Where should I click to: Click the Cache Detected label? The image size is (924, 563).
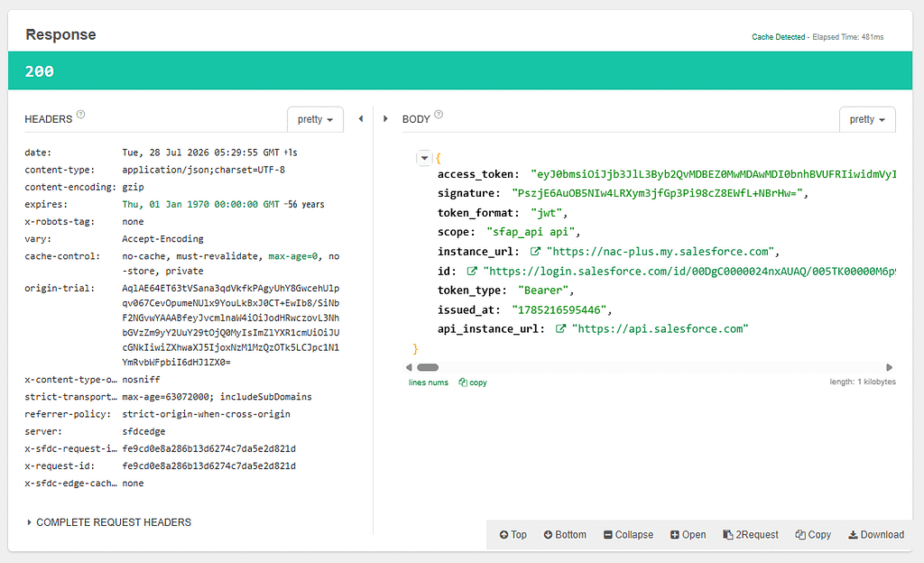778,37
